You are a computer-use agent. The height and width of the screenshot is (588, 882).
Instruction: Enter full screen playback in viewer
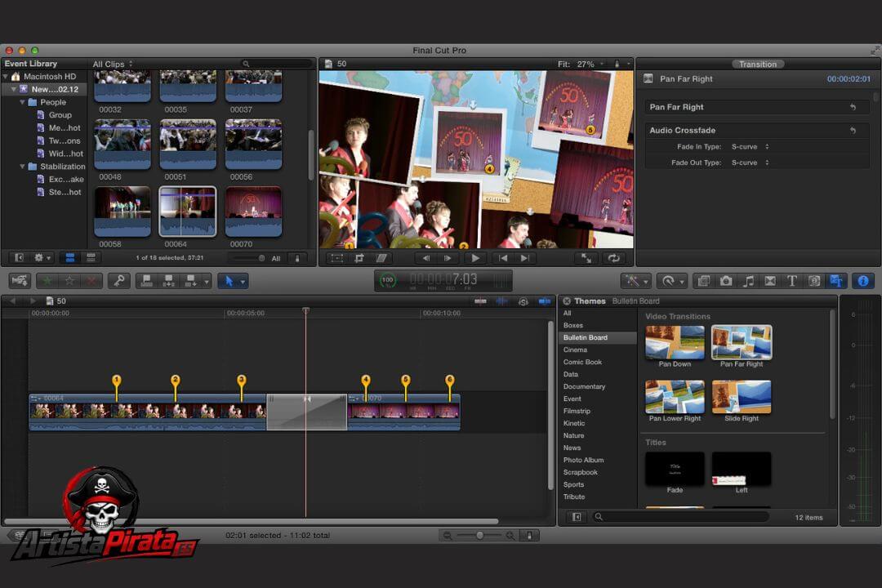(586, 258)
